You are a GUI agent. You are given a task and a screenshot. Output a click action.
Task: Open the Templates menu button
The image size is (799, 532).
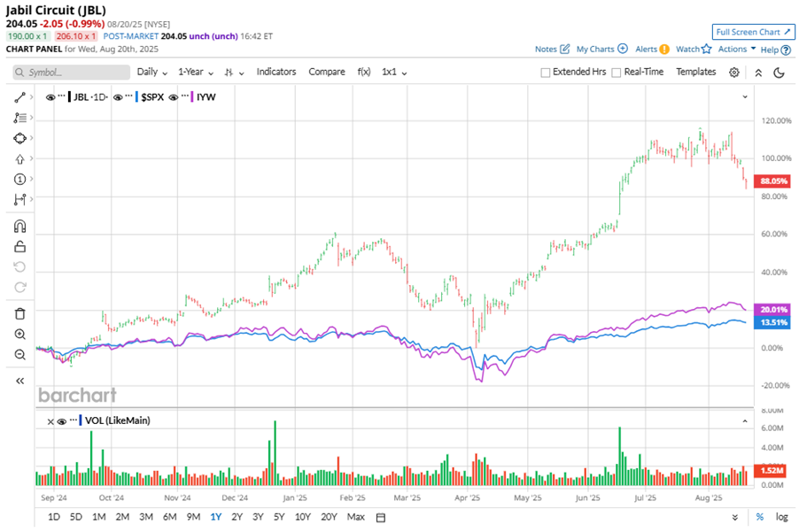click(x=695, y=72)
